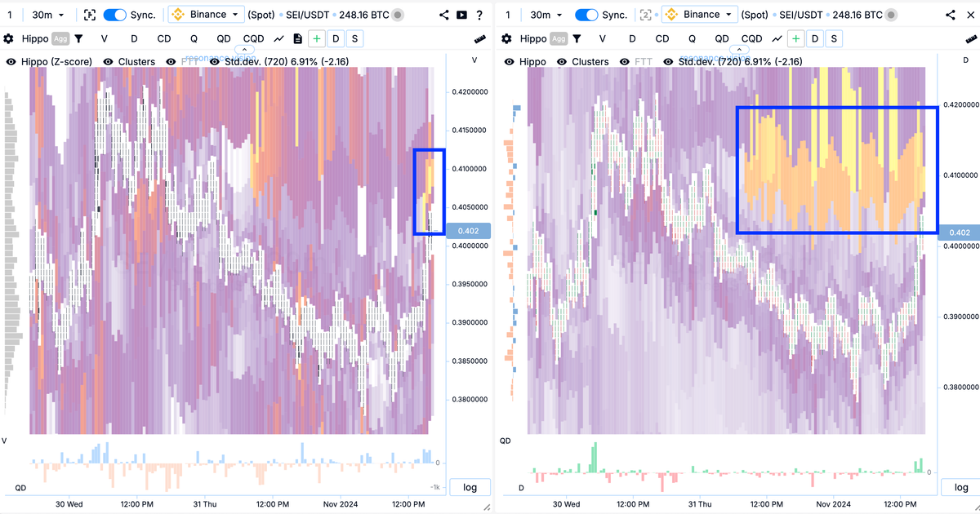Open the 30m timeframe dropdown in right panel
The height and width of the screenshot is (514, 980).
[546, 15]
